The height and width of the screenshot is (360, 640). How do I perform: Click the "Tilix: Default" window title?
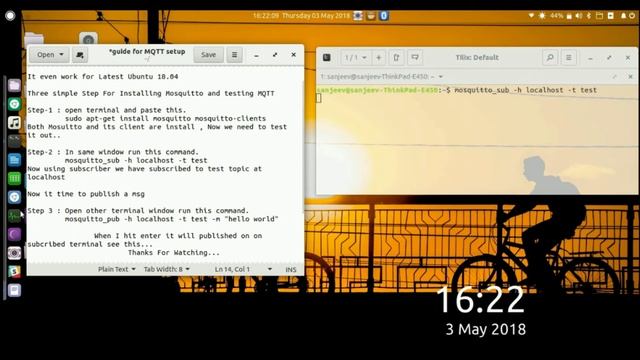[x=477, y=58]
